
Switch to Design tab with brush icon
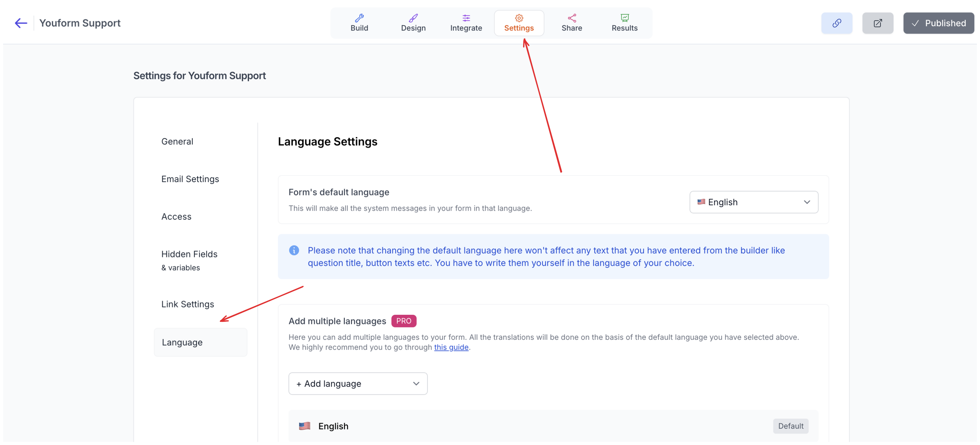point(413,23)
